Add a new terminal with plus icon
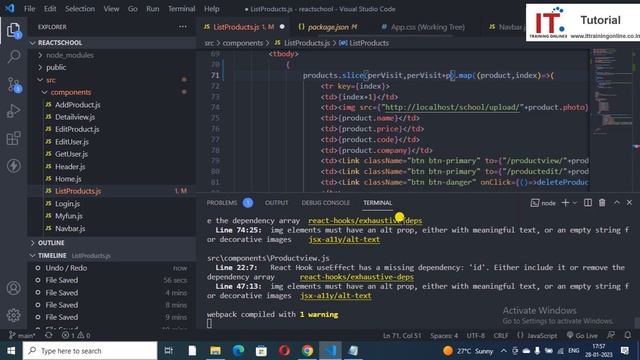Screen dimensions: 640x360 click(565, 202)
